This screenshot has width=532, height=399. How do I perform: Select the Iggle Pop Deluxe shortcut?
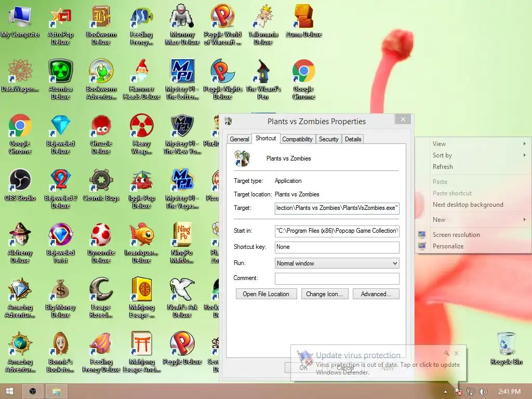coord(141,189)
